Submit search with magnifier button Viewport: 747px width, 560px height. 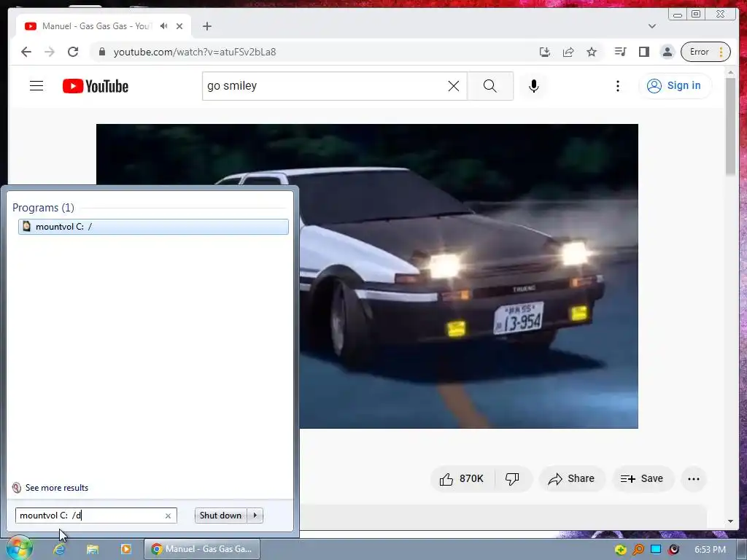pyautogui.click(x=490, y=86)
